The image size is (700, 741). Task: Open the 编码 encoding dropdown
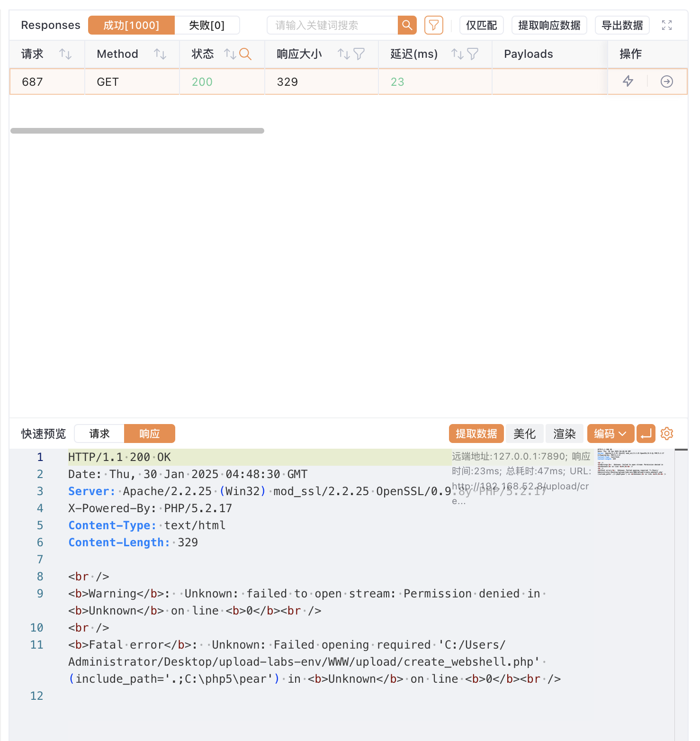point(610,434)
